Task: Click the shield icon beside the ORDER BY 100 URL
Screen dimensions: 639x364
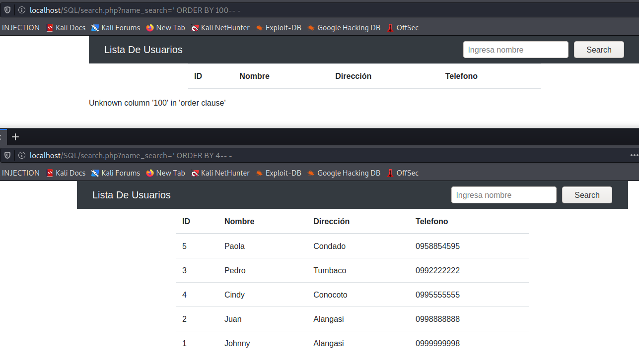Action: pyautogui.click(x=7, y=10)
